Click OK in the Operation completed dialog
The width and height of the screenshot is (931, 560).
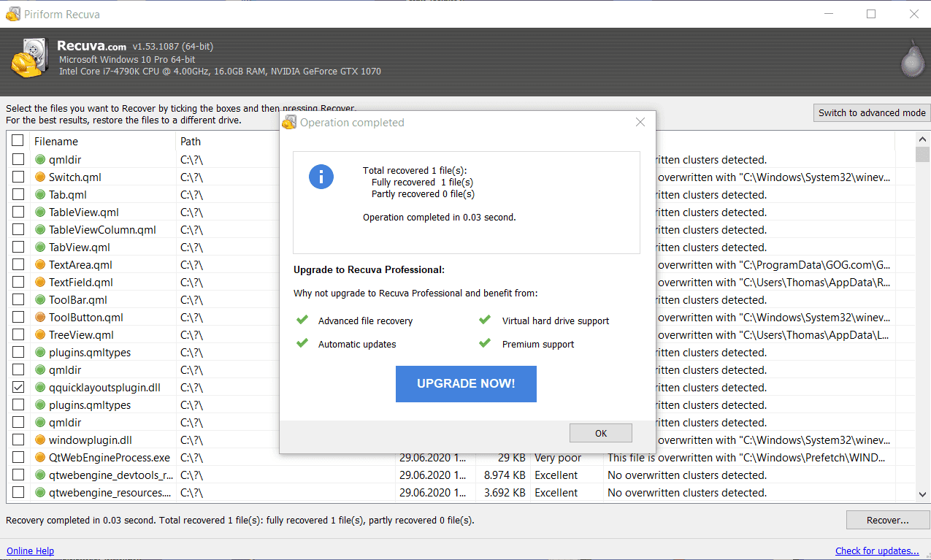point(600,432)
